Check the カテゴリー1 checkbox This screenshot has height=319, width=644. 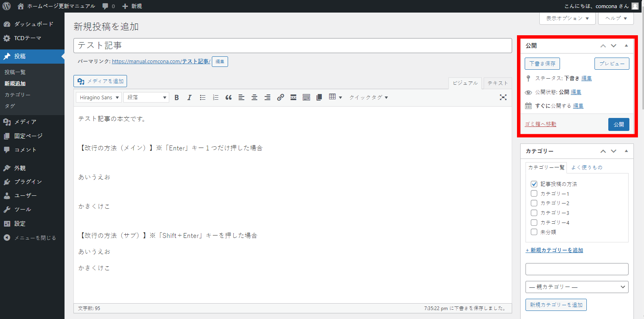pyautogui.click(x=534, y=194)
